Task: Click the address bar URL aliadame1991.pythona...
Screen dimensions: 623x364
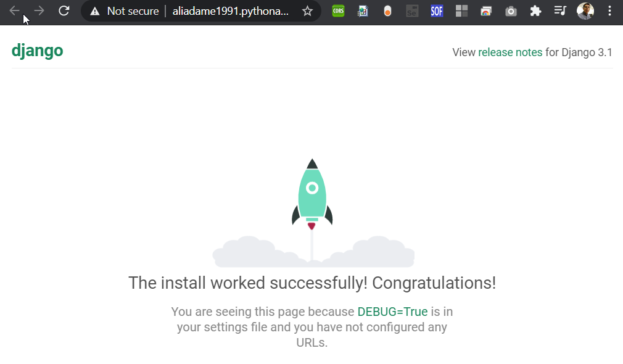Action: (231, 11)
